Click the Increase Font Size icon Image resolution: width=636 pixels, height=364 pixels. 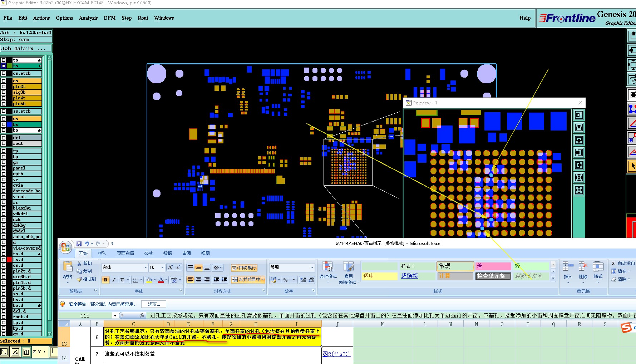(x=171, y=267)
